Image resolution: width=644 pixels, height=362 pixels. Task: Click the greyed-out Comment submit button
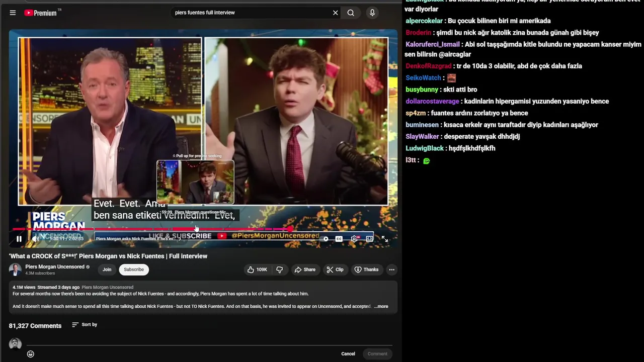click(377, 354)
